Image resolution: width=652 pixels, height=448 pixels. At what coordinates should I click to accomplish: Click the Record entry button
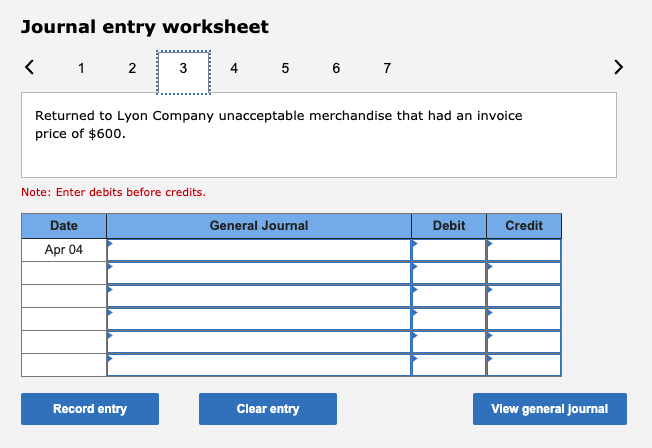(90, 409)
